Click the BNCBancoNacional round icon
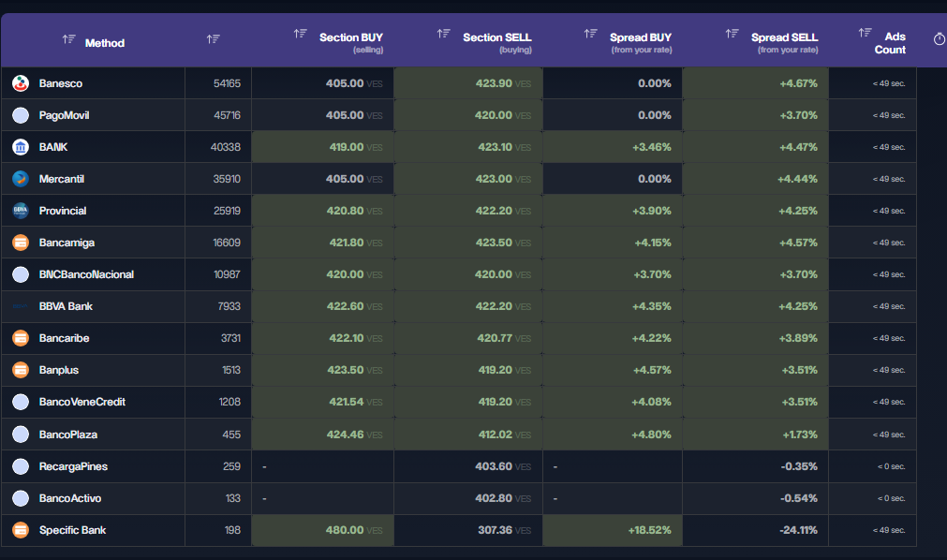Viewport: 947px width, 560px height. click(21, 274)
